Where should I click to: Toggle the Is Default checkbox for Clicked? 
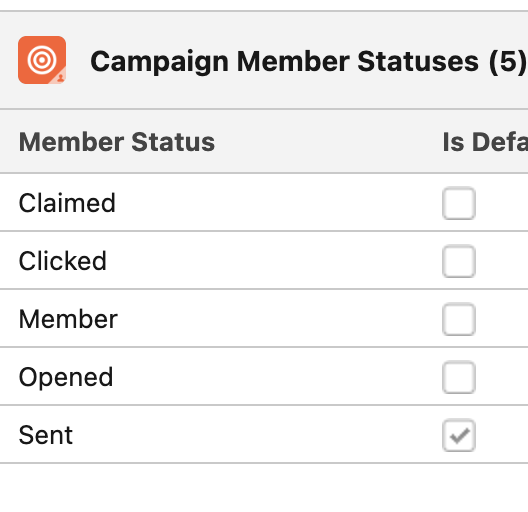click(459, 261)
